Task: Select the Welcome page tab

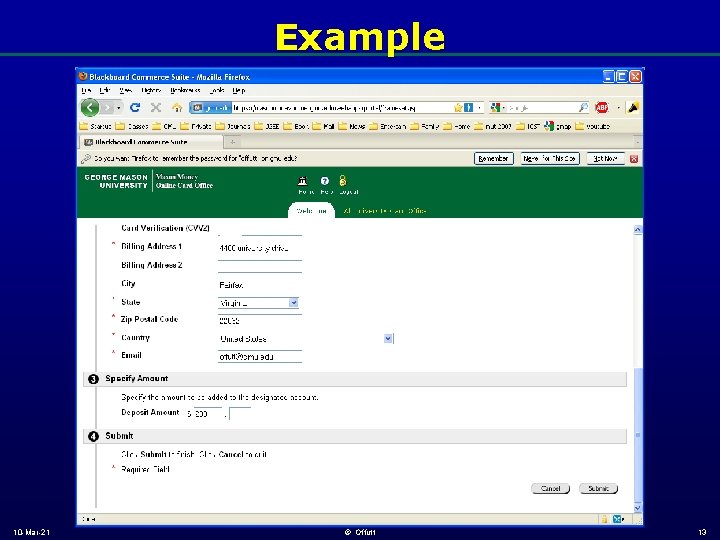Action: click(311, 211)
